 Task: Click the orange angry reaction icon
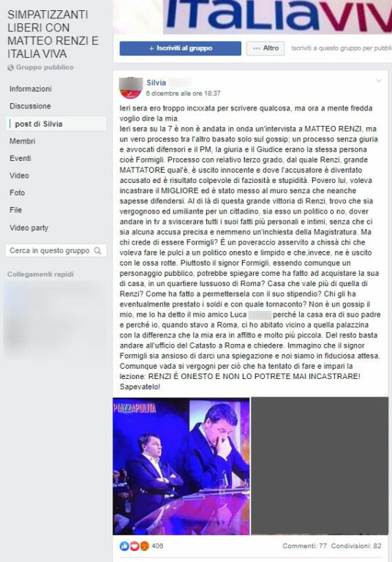144,546
